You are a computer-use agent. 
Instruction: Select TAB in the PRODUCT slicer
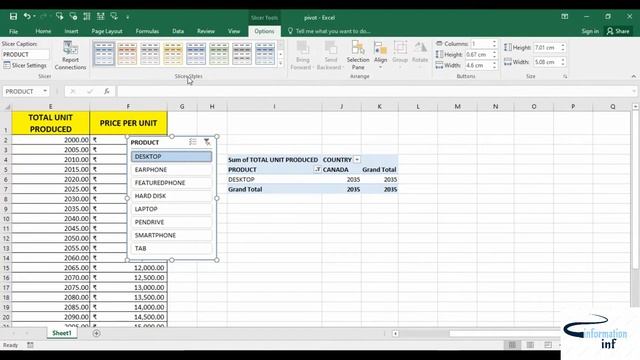pyautogui.click(x=171, y=248)
